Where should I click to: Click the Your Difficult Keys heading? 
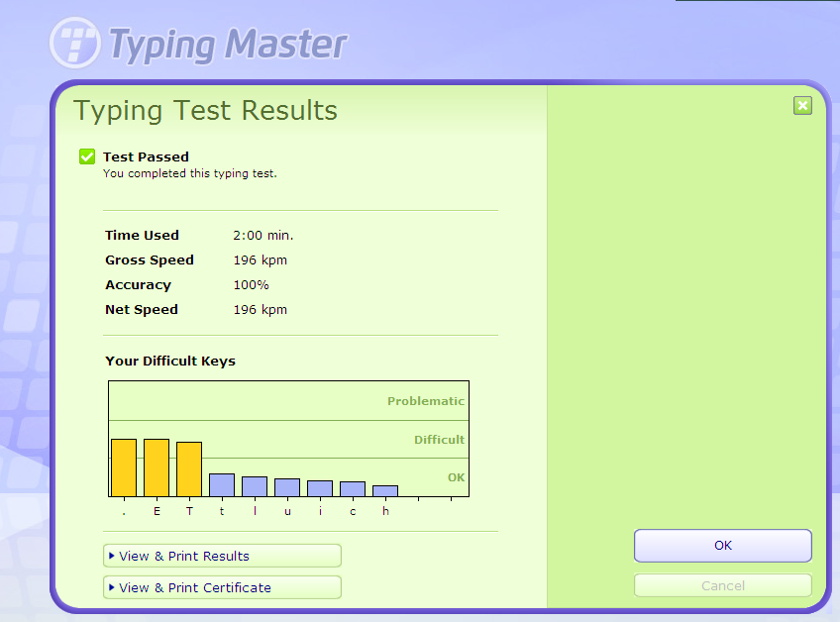(x=169, y=361)
